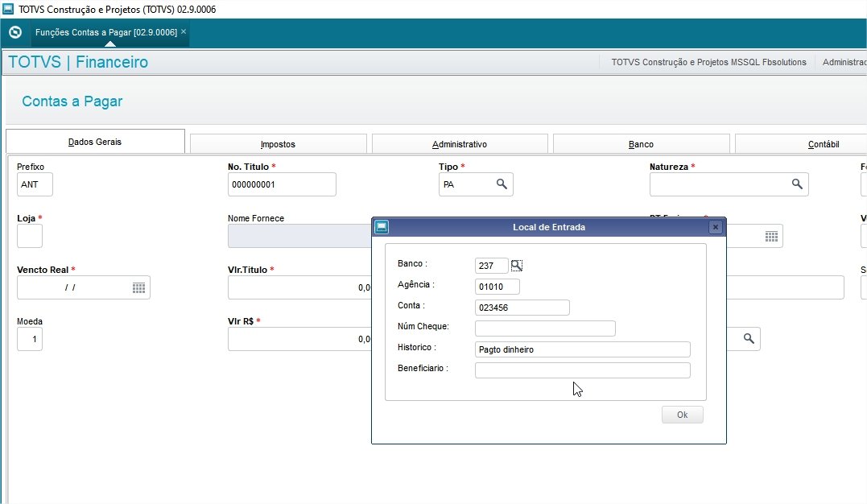Open the Tipo search magnifier
Image resolution: width=867 pixels, height=504 pixels.
(x=502, y=184)
